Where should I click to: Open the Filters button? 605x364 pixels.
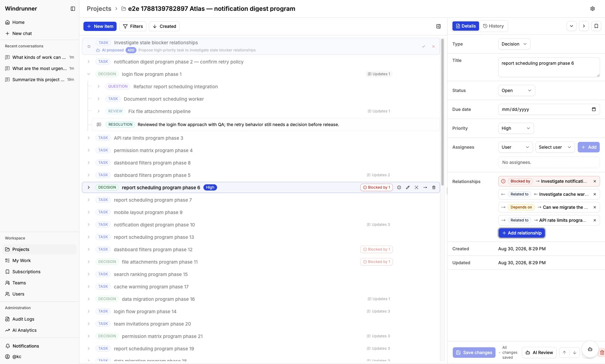133,26
